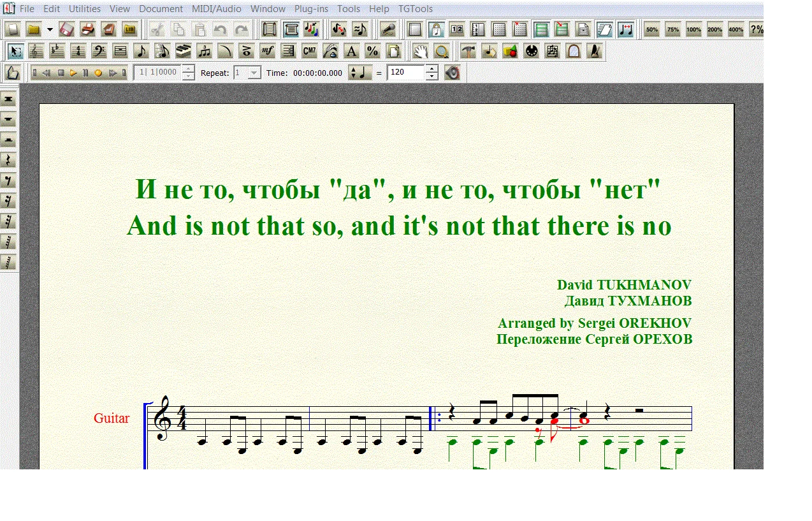Toggle the multicolored notes layer button
This screenshot has width=812, height=521.
pyautogui.click(x=312, y=29)
